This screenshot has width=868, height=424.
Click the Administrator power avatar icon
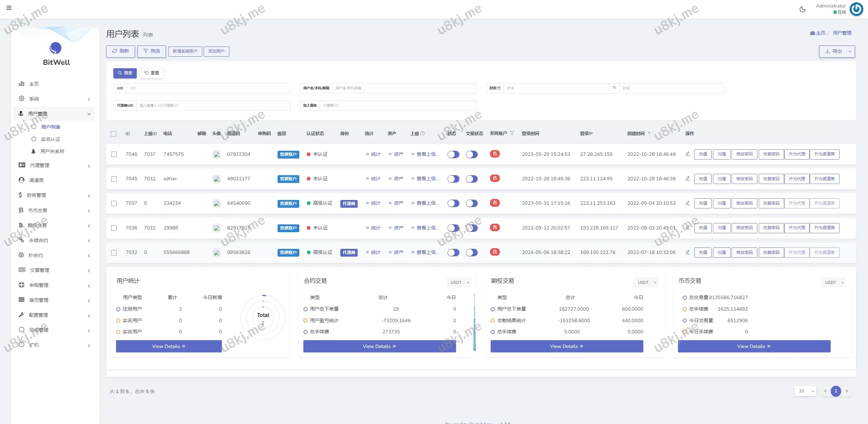[856, 9]
